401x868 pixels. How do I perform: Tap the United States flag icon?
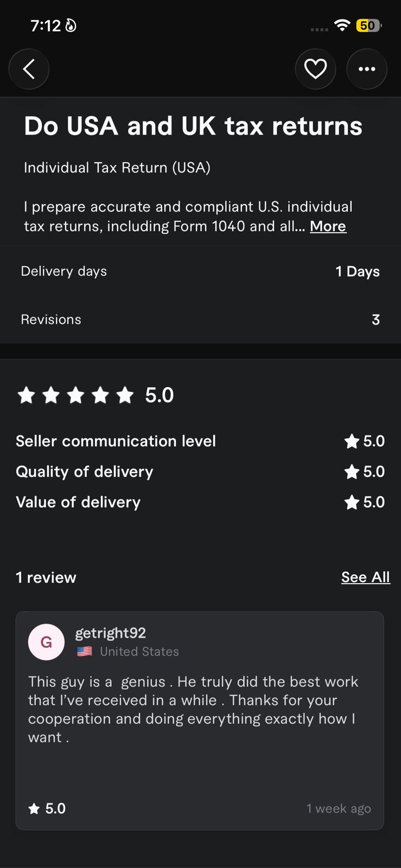pos(85,652)
